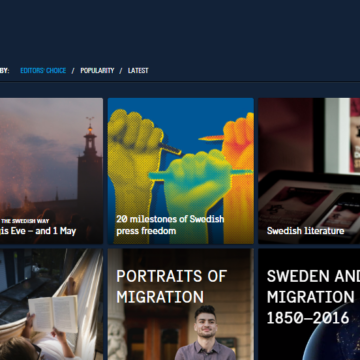Click the tablet e-reader photo thumbnail
The width and height of the screenshot is (360, 360).
pyautogui.click(x=309, y=171)
